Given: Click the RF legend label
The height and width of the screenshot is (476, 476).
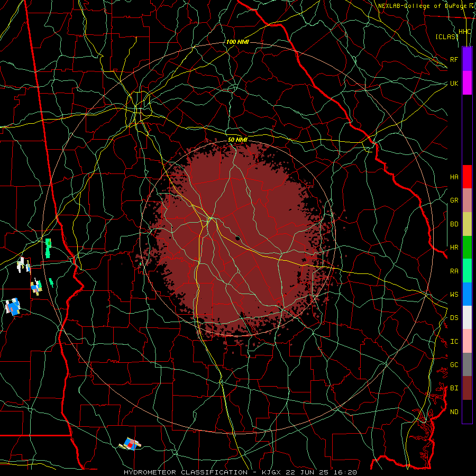Looking at the screenshot, I should (454, 59).
